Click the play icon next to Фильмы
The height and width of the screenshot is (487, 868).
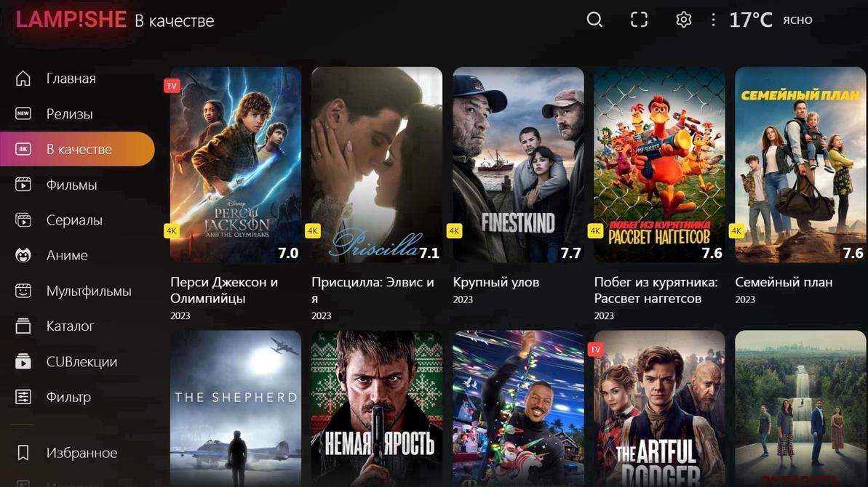coord(22,184)
